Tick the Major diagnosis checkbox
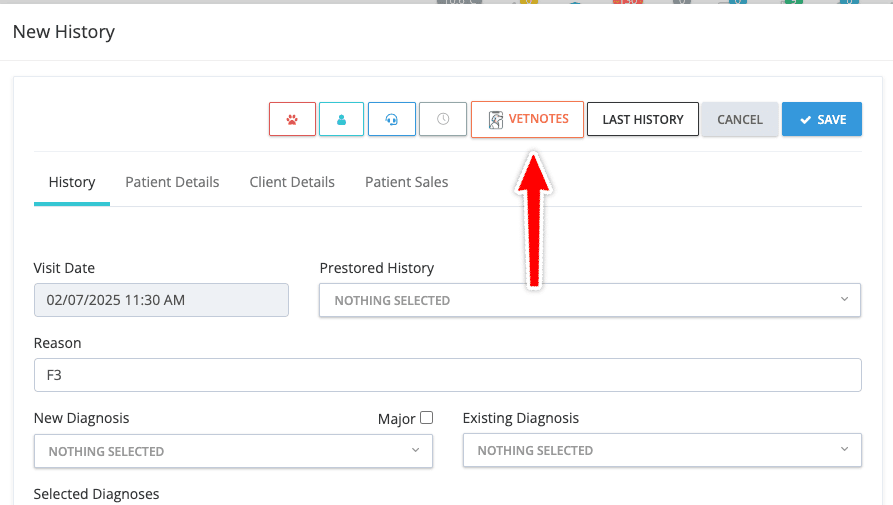Screen dimensions: 893x505 [x=427, y=418]
